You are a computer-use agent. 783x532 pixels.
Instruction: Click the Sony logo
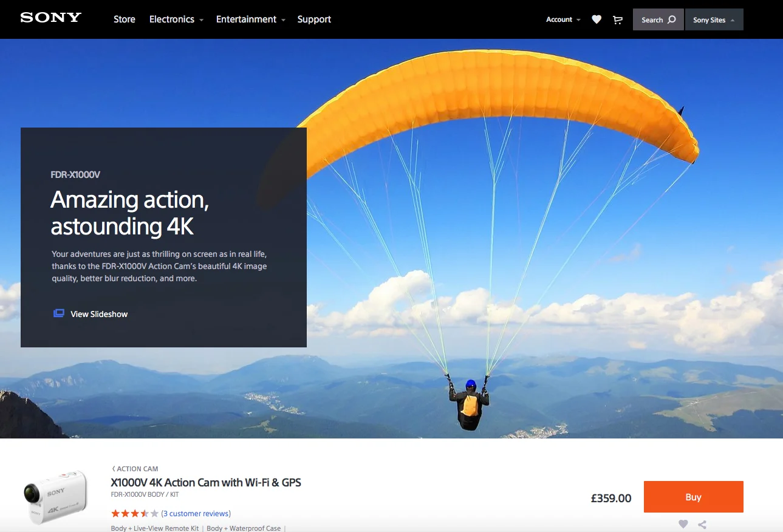coord(50,18)
